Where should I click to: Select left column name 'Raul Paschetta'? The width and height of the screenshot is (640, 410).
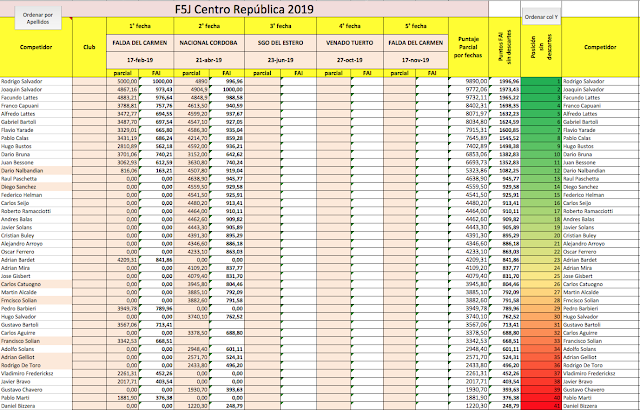click(x=19, y=179)
